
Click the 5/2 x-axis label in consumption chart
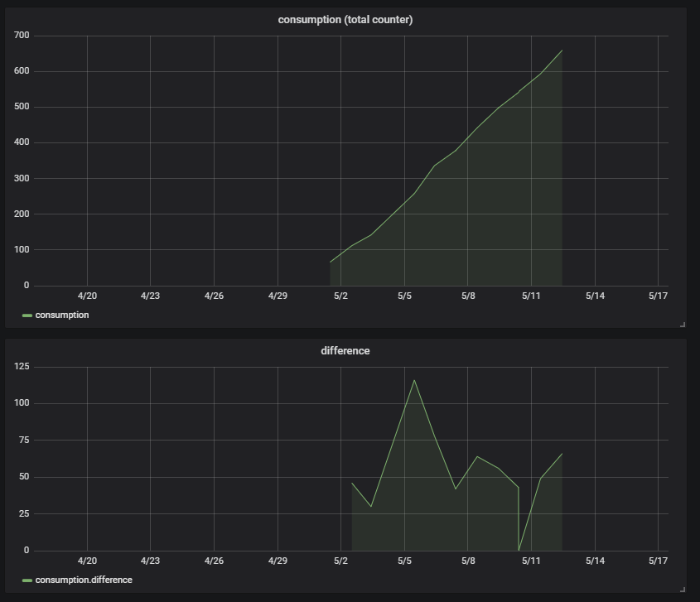pos(340,296)
